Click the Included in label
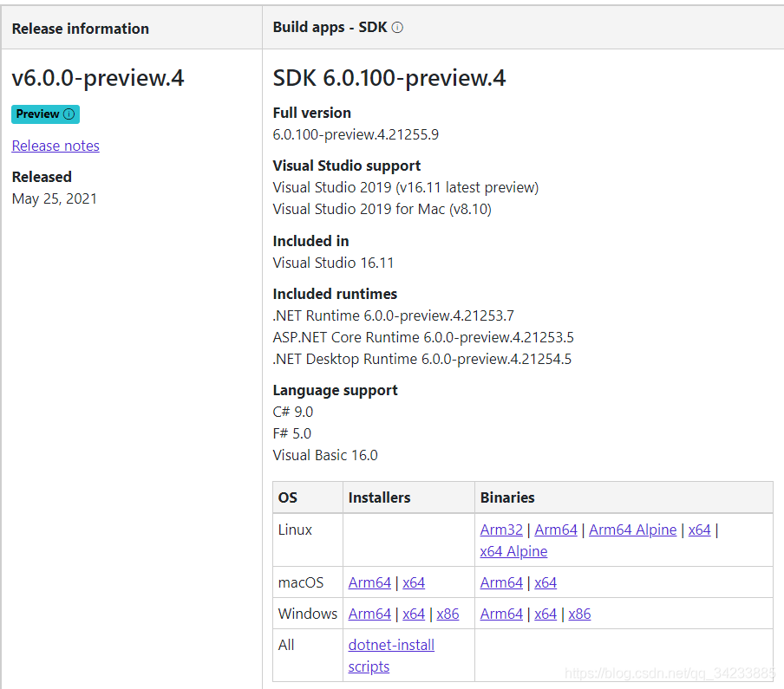The height and width of the screenshot is (689, 784). [311, 241]
